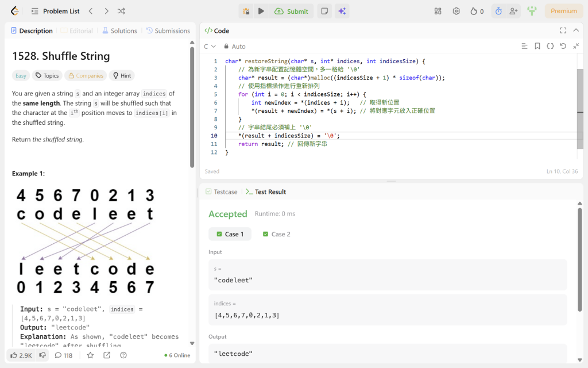The width and height of the screenshot is (588, 368).
Task: Click the Saved status text
Action: pos(212,171)
